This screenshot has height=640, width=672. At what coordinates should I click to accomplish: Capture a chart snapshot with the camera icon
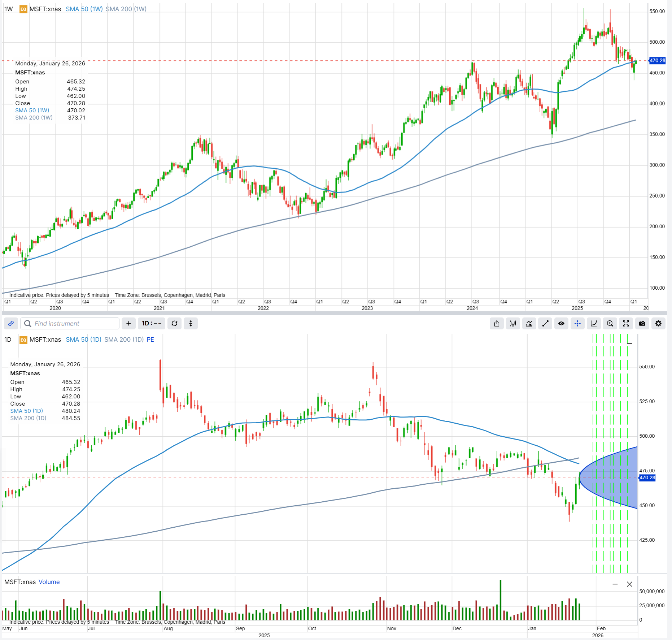click(x=642, y=324)
